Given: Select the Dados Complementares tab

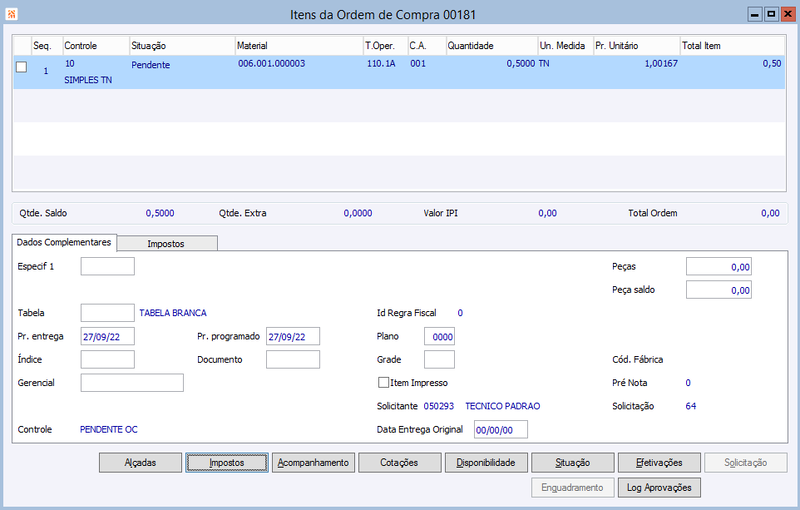Looking at the screenshot, I should pyautogui.click(x=64, y=242).
